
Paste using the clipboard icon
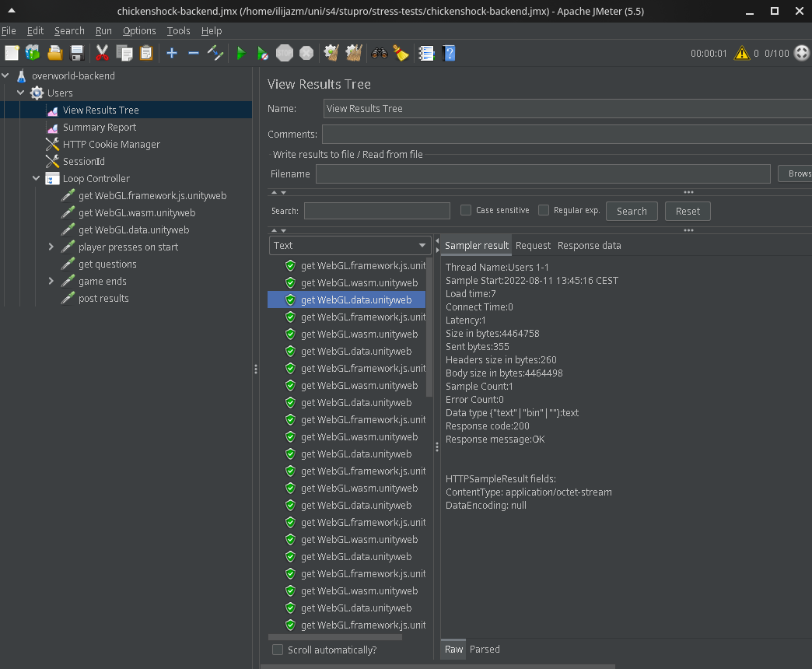(x=146, y=53)
